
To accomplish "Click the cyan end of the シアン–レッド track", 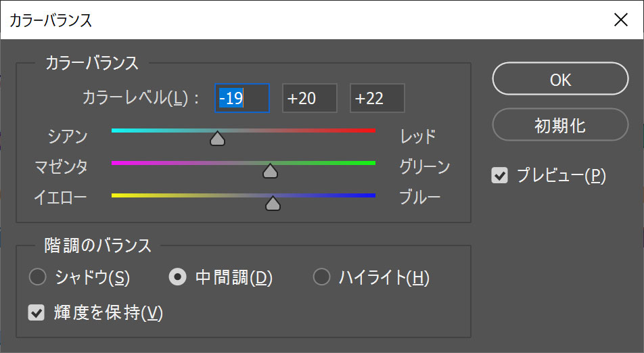I will point(114,131).
